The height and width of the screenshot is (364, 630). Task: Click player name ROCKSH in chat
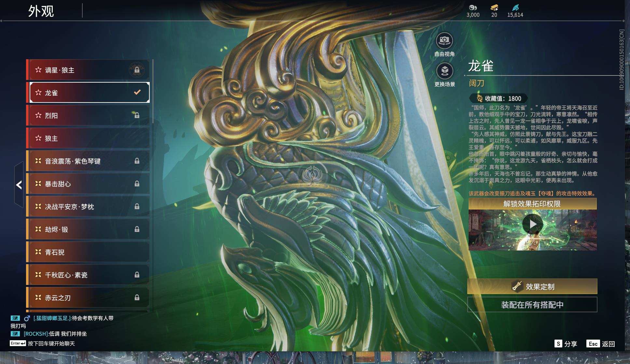click(35, 334)
